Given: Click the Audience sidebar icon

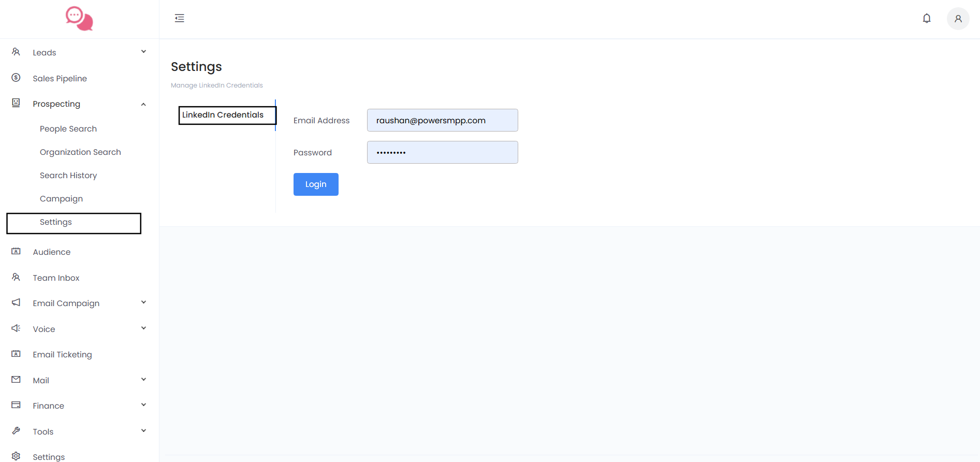Looking at the screenshot, I should pos(16,251).
